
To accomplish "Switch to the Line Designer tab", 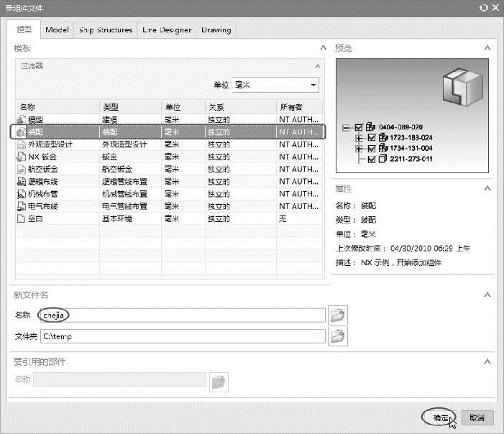I will point(167,30).
